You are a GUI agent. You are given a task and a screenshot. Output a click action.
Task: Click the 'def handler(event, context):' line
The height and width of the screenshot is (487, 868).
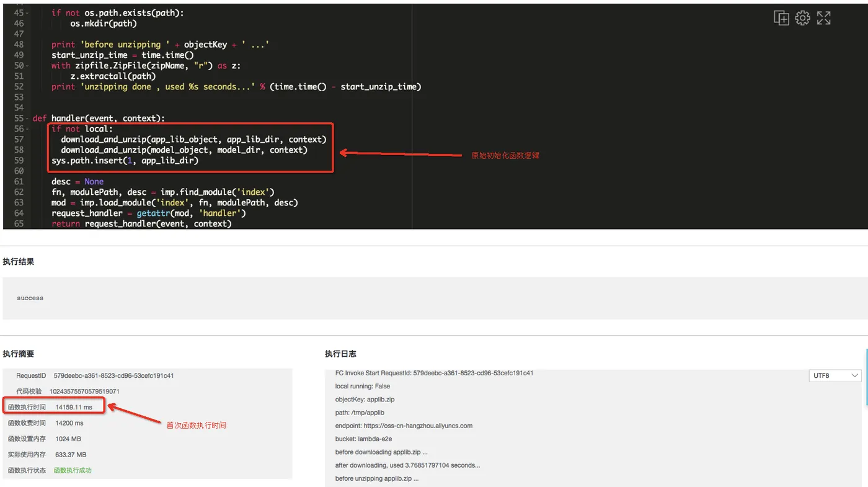pos(99,118)
